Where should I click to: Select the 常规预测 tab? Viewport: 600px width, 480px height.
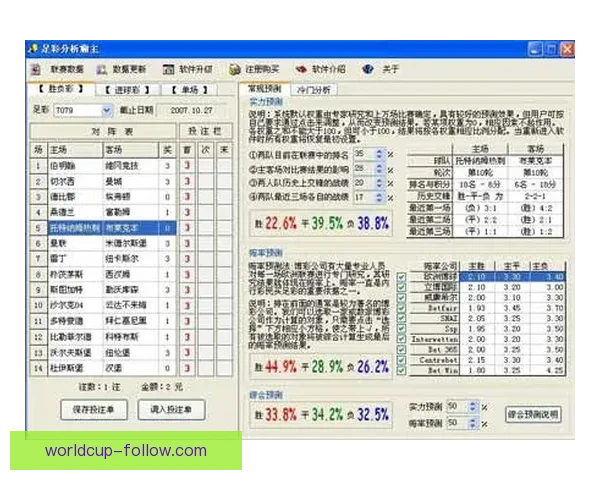[264, 89]
